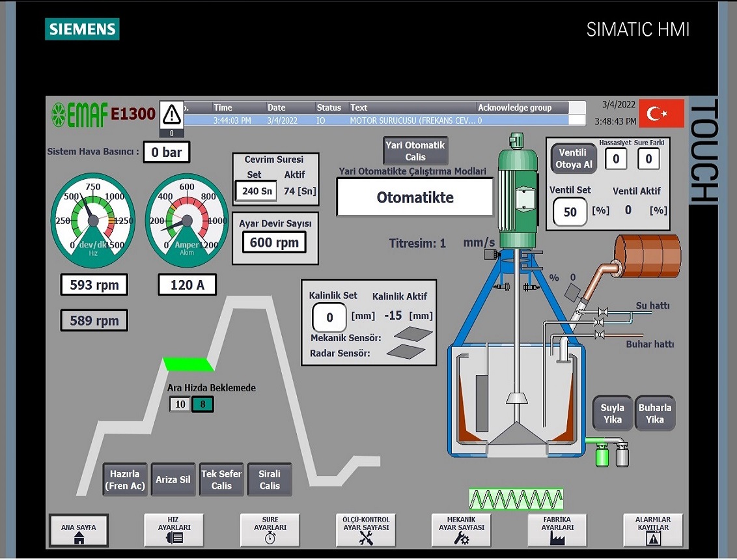Image resolution: width=737 pixels, height=560 pixels.
Task: Open Hiz Ayarlari speed settings page
Action: click(174, 531)
